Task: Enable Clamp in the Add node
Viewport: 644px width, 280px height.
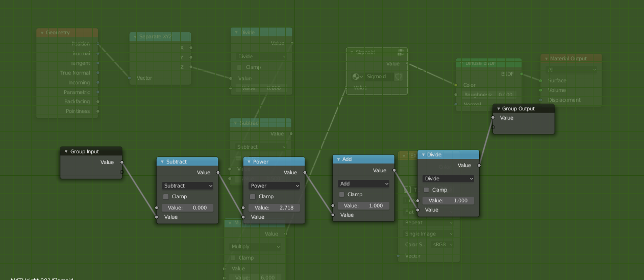Action: [342, 195]
